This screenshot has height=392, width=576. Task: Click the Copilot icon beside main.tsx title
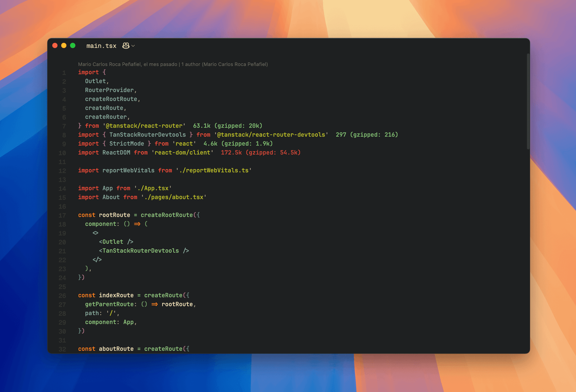coord(125,46)
